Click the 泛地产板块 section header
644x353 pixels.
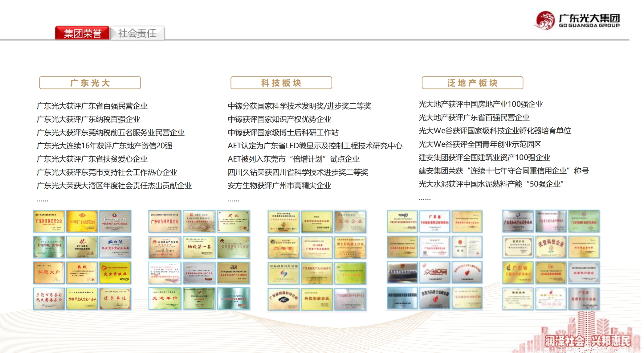point(472,83)
